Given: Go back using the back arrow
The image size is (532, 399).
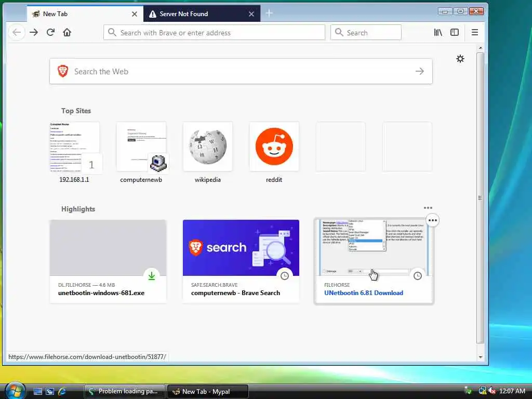Looking at the screenshot, I should tap(17, 33).
